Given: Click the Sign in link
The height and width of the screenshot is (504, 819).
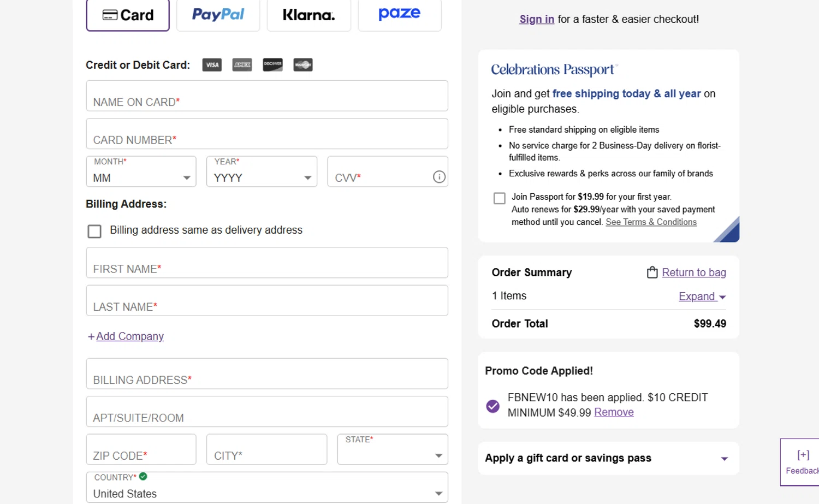Looking at the screenshot, I should pyautogui.click(x=536, y=19).
